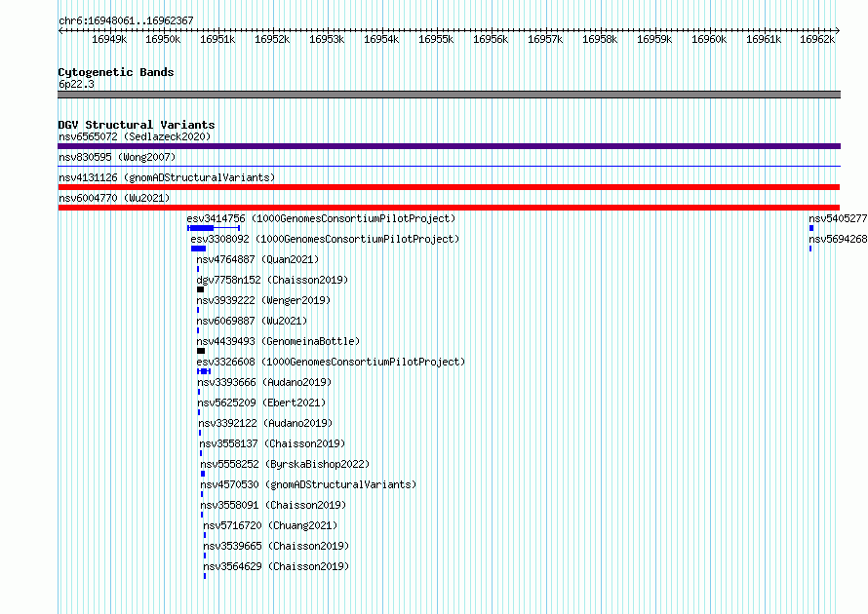Click the nsv5405277 label at right edge
868x614 pixels.
pos(838,218)
